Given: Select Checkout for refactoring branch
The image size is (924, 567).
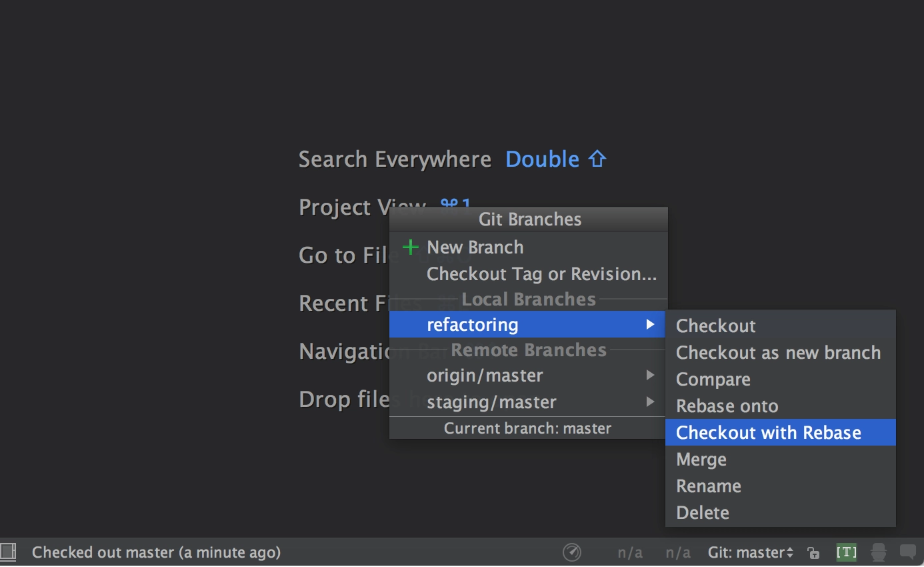Looking at the screenshot, I should tap(781, 326).
